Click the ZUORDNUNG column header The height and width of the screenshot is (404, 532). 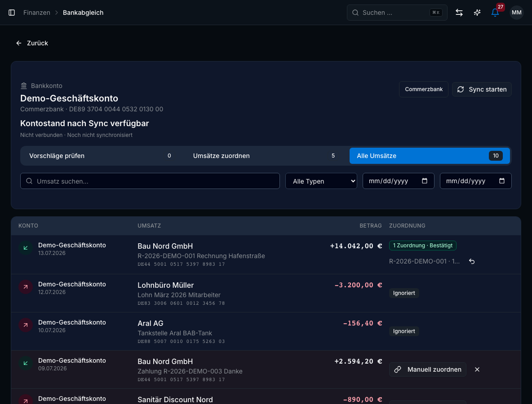407,226
